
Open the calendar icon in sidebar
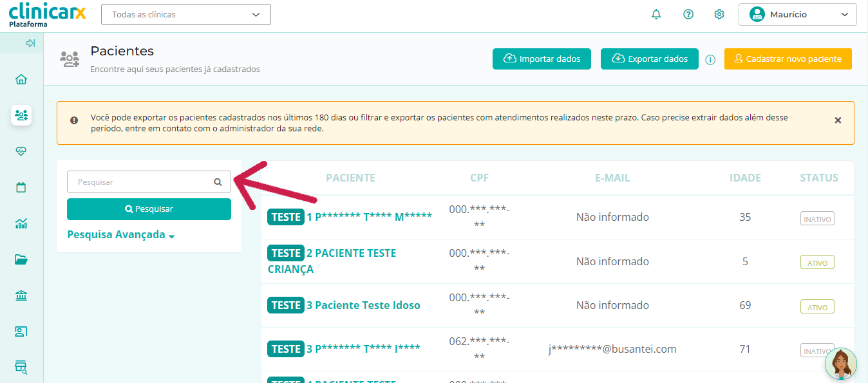click(x=21, y=187)
